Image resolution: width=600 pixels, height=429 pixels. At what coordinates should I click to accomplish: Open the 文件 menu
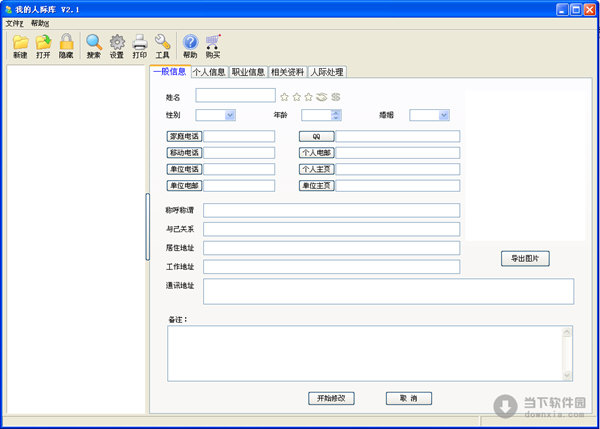pyautogui.click(x=15, y=23)
